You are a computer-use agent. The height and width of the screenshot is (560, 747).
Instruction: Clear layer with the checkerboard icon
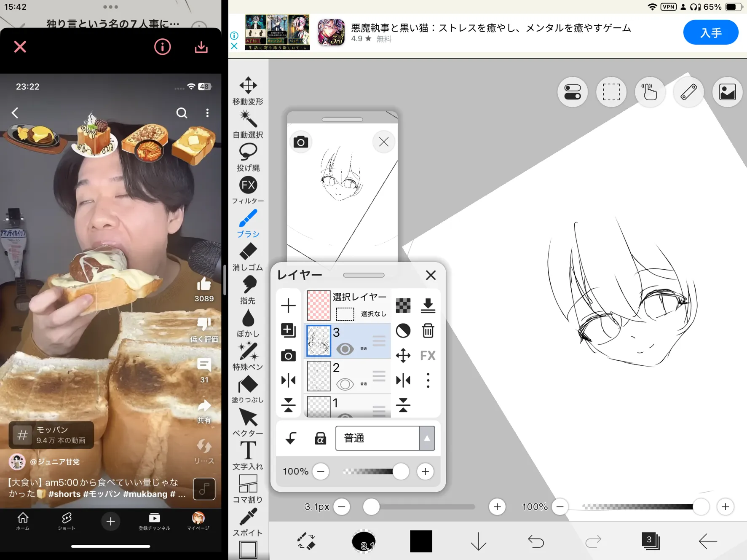tap(403, 305)
